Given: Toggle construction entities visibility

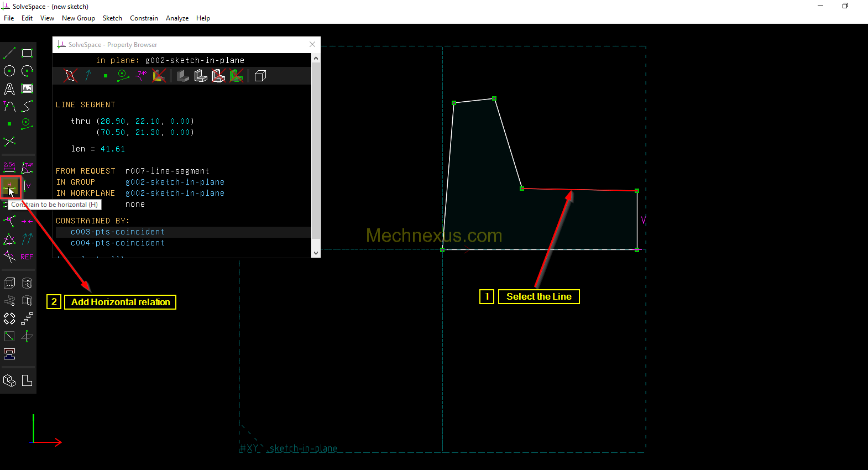Looking at the screenshot, I should (x=123, y=76).
